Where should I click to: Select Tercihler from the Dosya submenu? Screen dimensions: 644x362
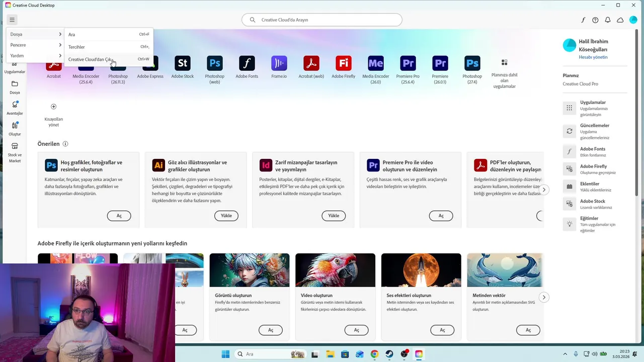(x=109, y=47)
